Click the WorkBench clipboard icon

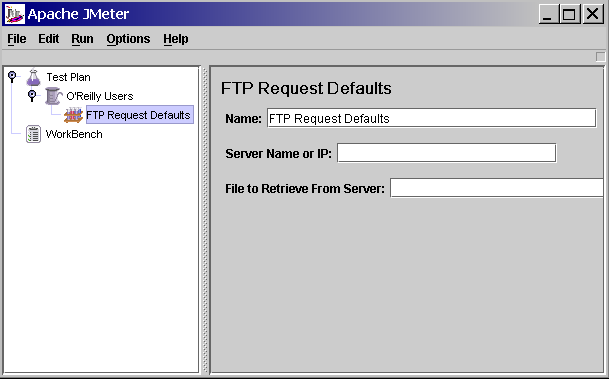coord(33,134)
